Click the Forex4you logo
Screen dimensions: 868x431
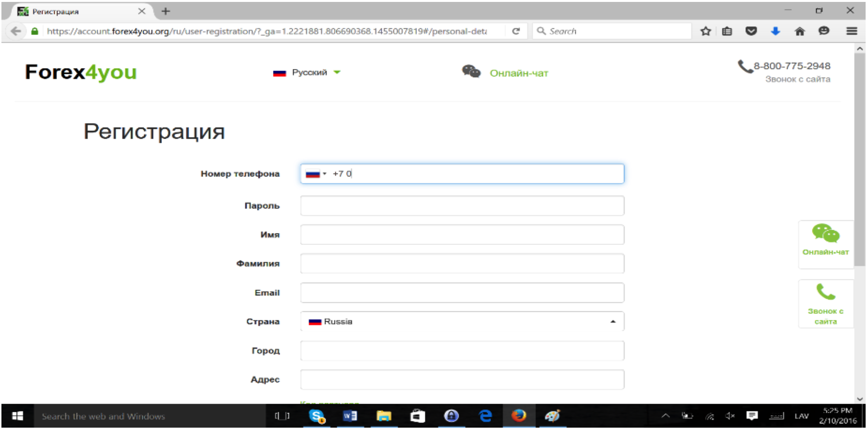coord(81,72)
